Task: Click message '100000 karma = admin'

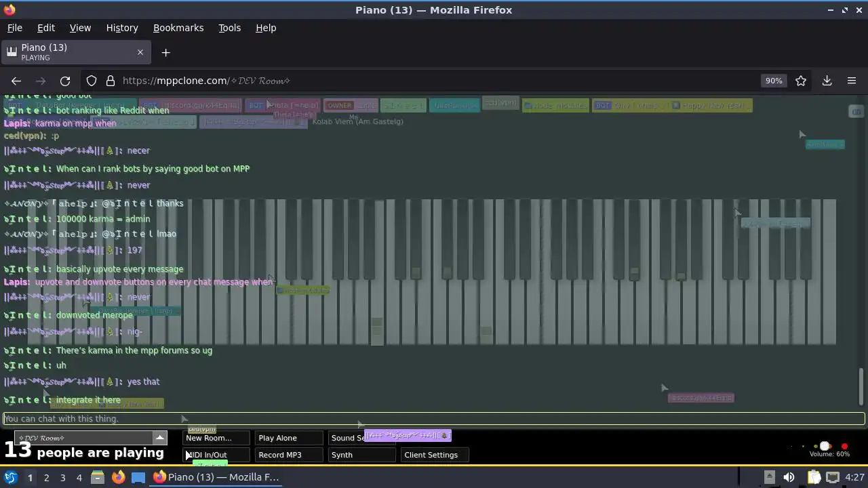Action: click(x=103, y=219)
